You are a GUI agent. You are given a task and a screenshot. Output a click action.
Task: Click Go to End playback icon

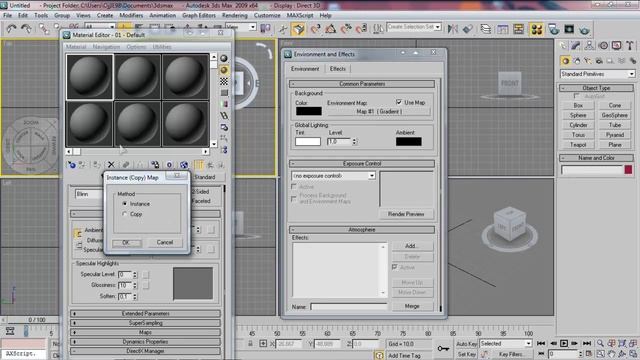(587, 344)
